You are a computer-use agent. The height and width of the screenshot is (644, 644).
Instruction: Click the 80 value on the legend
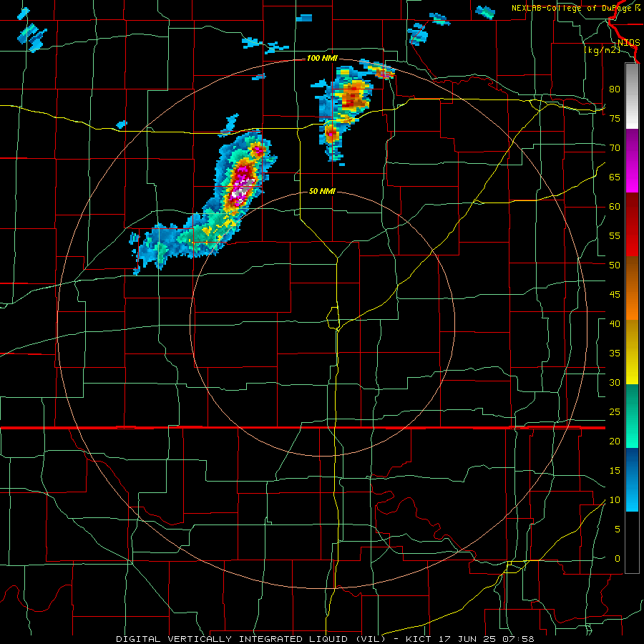(615, 89)
